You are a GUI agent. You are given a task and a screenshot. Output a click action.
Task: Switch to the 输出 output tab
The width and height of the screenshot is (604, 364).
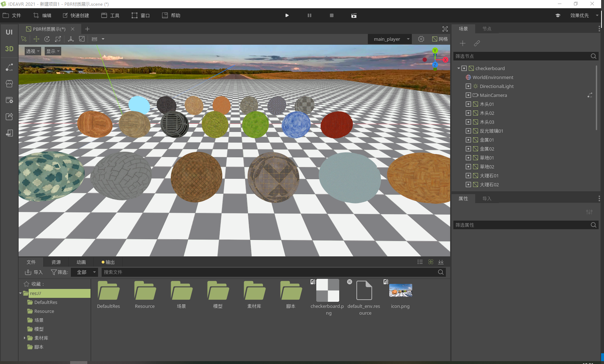(108, 262)
